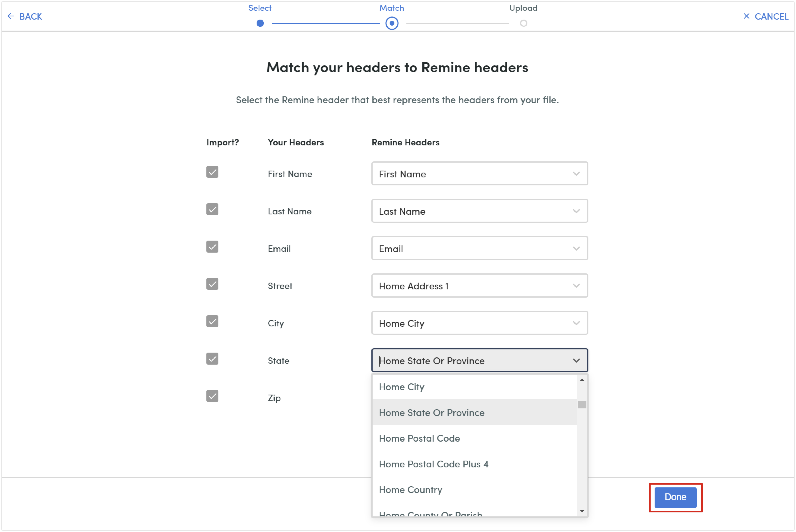Click the 'Street' header label
796x532 pixels.
(x=280, y=286)
